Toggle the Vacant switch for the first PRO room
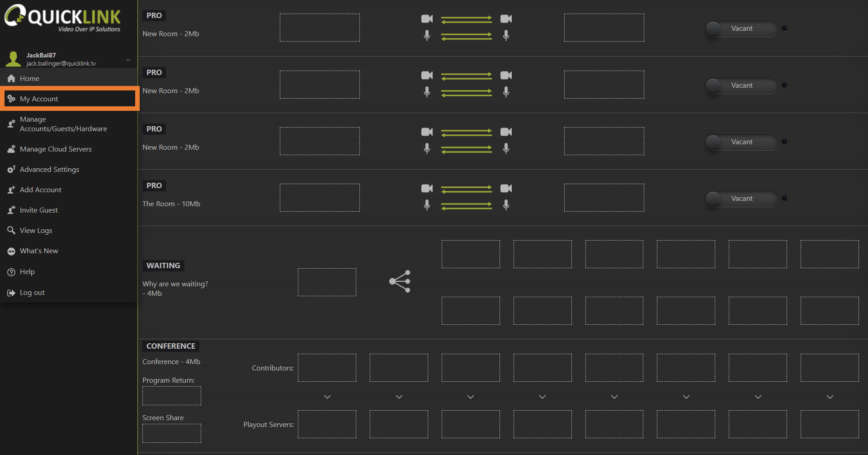This screenshot has width=868, height=455. pyautogui.click(x=741, y=28)
